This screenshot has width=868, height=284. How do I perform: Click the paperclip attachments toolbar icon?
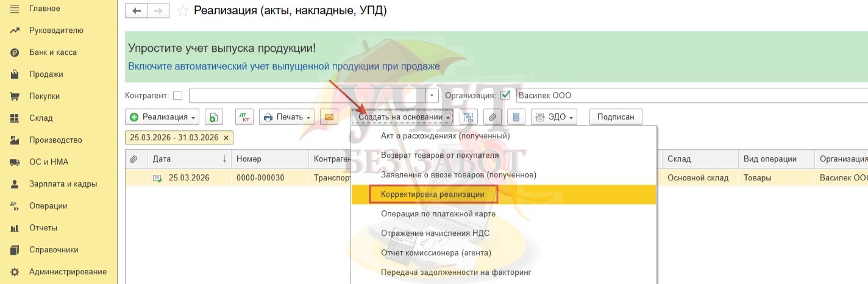click(x=493, y=117)
